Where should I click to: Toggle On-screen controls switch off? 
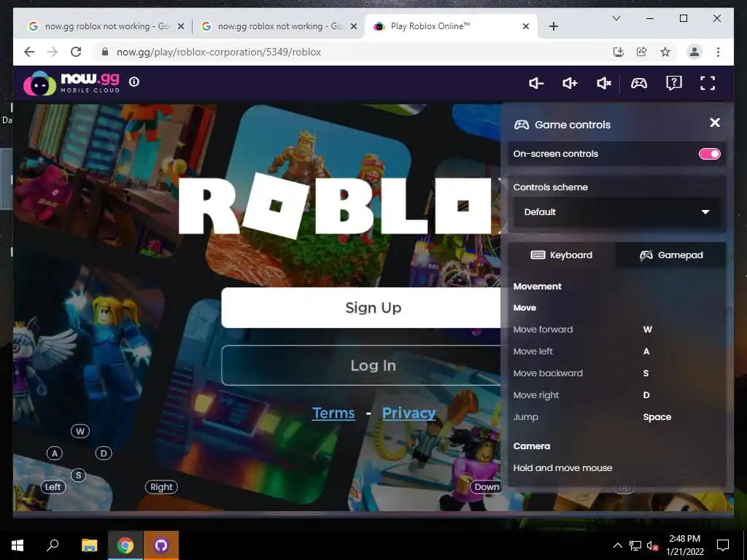pyautogui.click(x=709, y=154)
